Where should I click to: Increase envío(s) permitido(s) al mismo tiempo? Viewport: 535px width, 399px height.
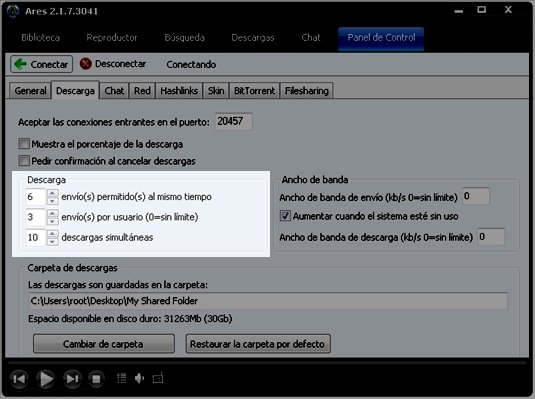[52, 193]
